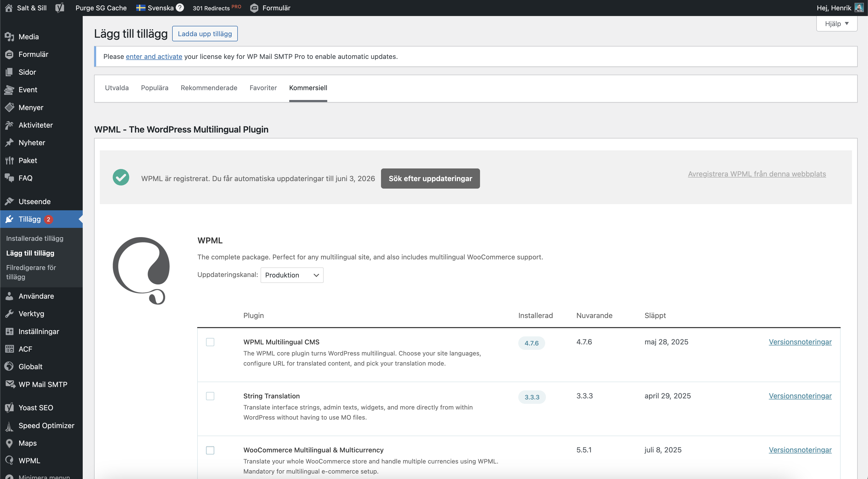Click Formulär in the top admin bar
The width and height of the screenshot is (868, 479).
270,8
